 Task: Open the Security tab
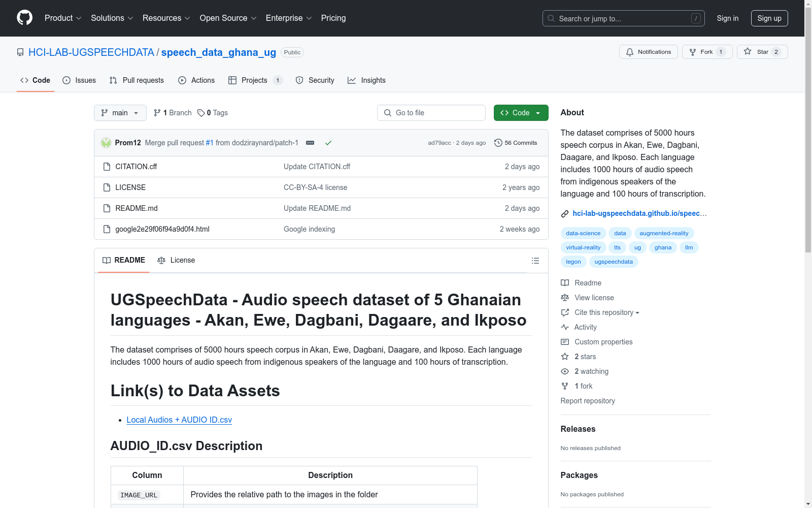315,80
